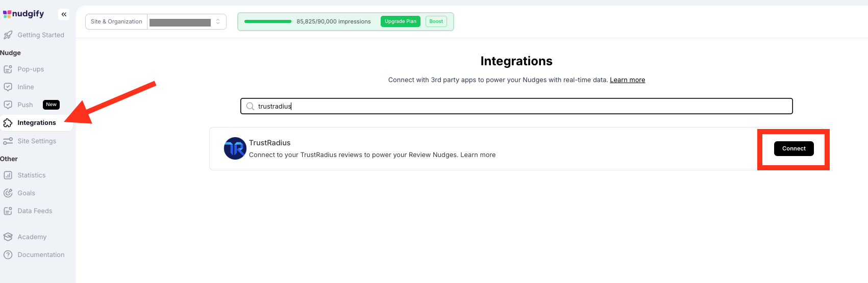The height and width of the screenshot is (283, 868).
Task: Select Integrations in the sidebar
Action: point(37,123)
